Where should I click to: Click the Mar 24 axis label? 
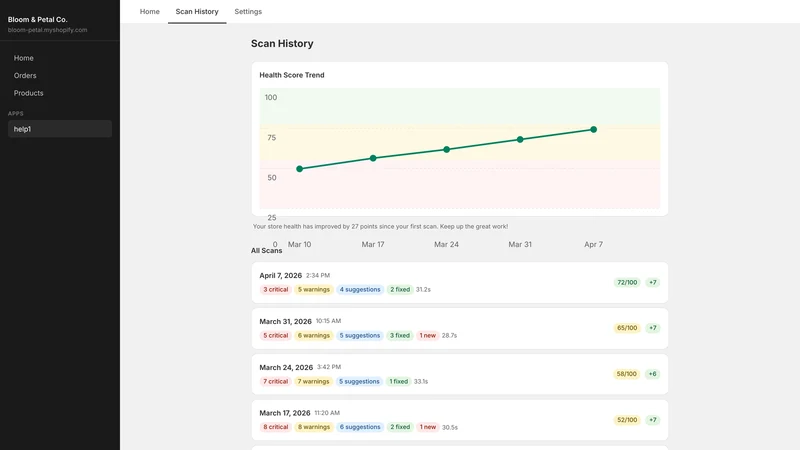pyautogui.click(x=446, y=244)
